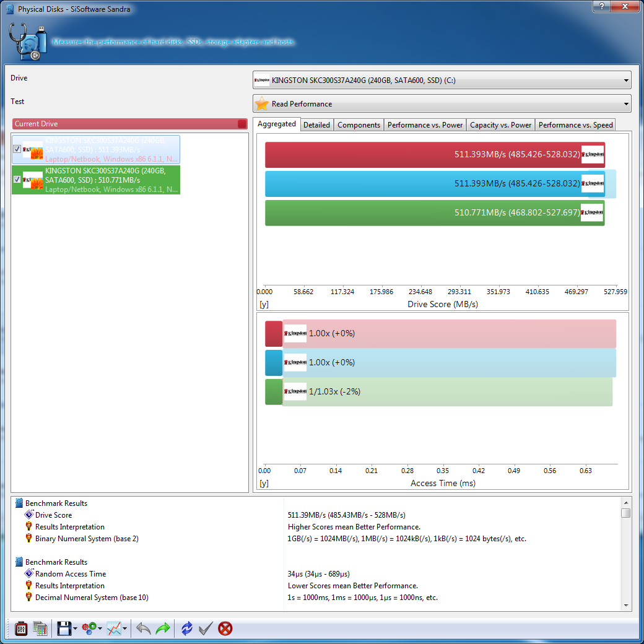
Task: Open the Test Read Performance combo box
Action: tap(442, 103)
